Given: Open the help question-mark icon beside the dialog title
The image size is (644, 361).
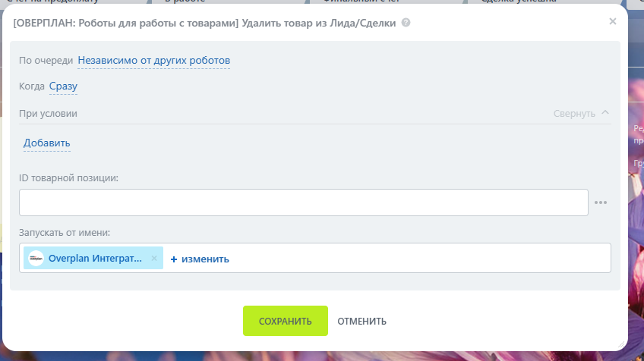Looking at the screenshot, I should tap(406, 23).
